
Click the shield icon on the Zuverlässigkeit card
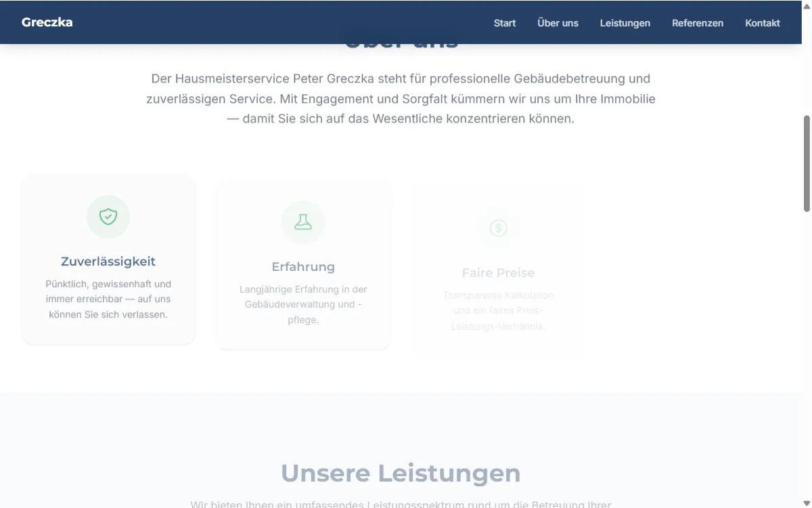[108, 217]
